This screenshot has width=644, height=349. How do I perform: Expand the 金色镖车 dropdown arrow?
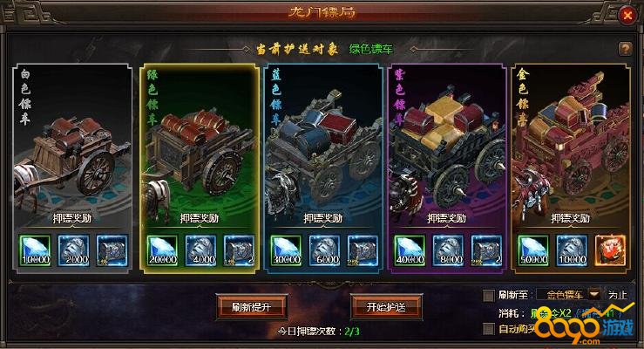(594, 294)
